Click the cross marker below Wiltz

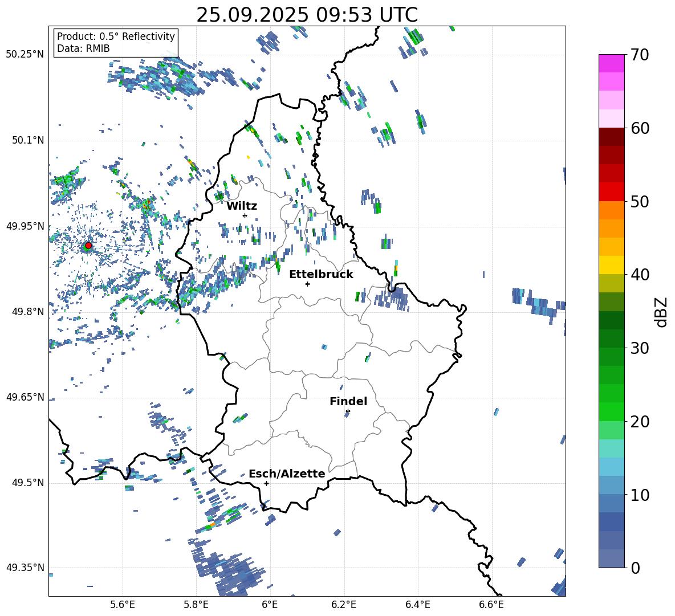[245, 215]
